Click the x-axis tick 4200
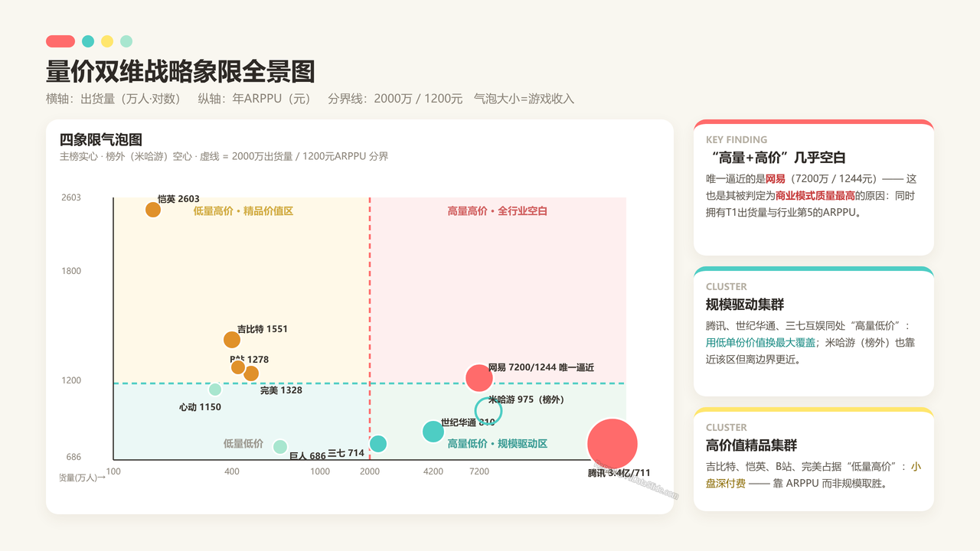 (433, 471)
